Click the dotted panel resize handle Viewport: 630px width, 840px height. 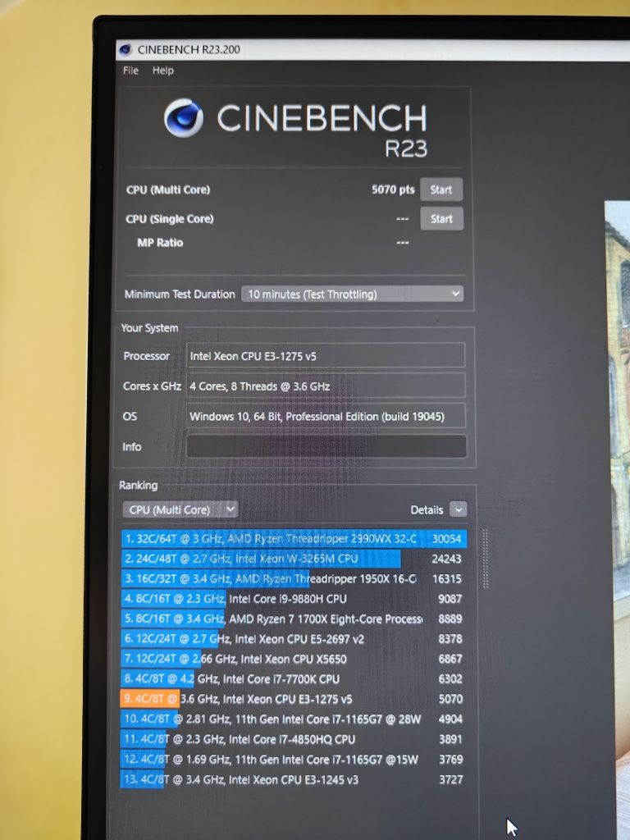click(486, 559)
